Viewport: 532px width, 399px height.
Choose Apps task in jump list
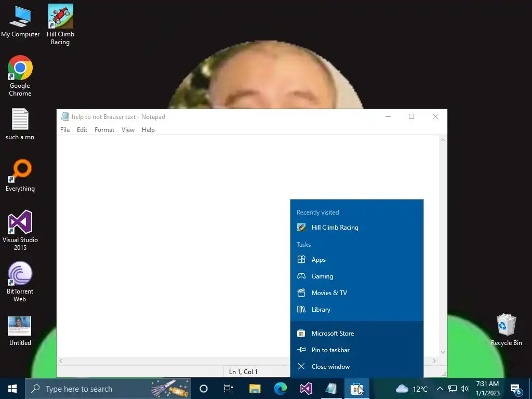(x=356, y=260)
